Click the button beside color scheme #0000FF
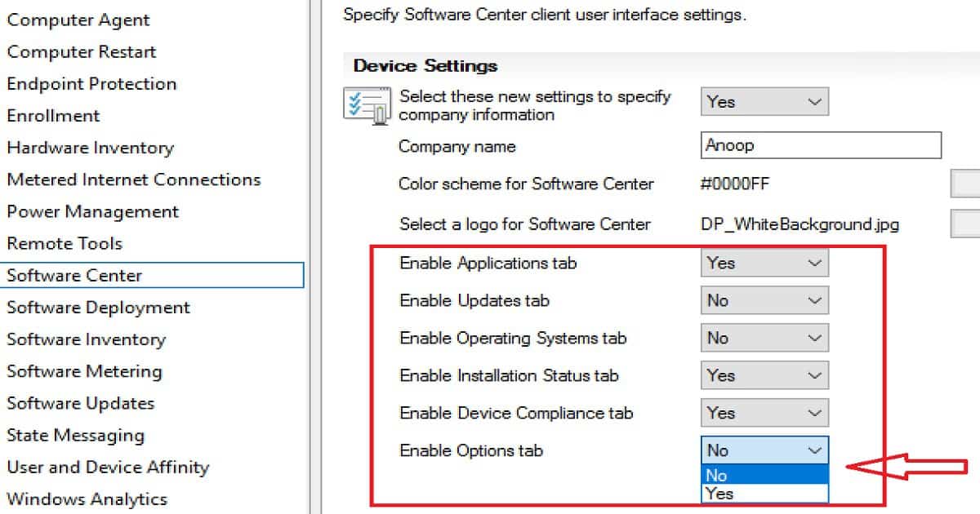 [965, 184]
